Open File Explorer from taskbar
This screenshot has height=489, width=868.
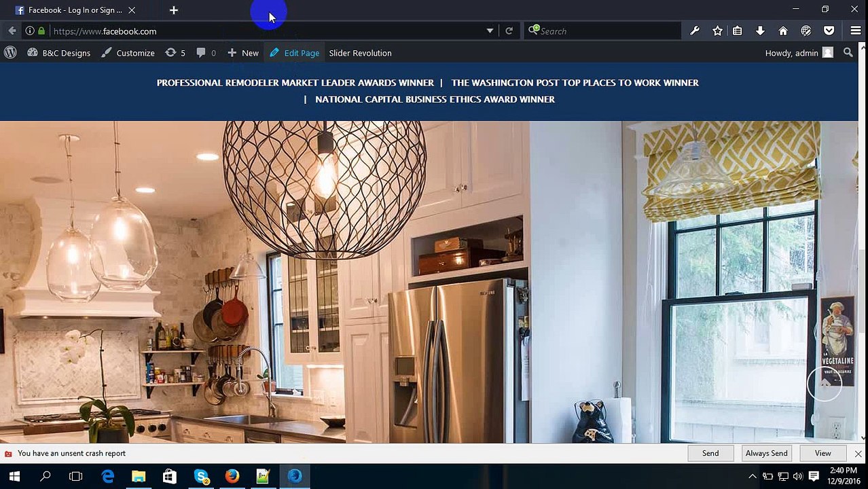tap(139, 476)
